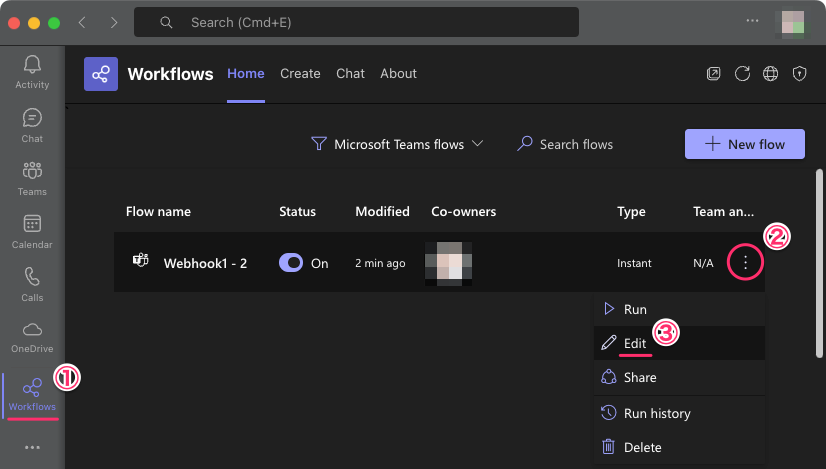Open the Activity feed in sidebar
The image size is (826, 469).
(x=32, y=72)
